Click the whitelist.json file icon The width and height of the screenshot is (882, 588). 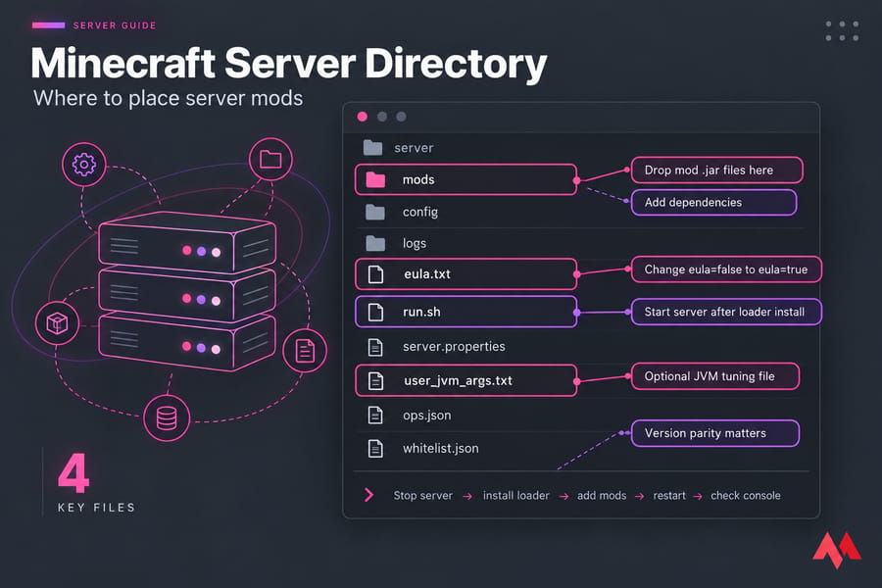tap(375, 449)
